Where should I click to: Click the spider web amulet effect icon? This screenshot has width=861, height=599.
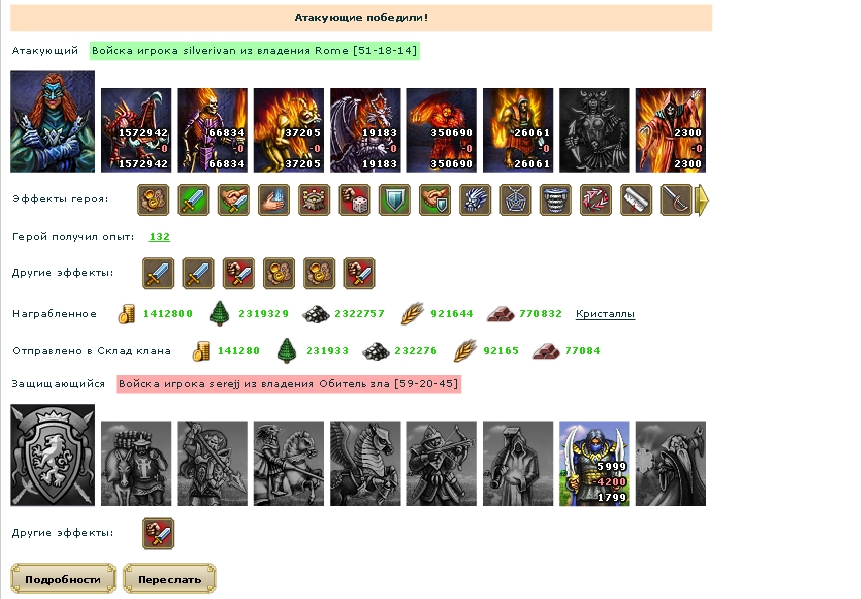(515, 200)
